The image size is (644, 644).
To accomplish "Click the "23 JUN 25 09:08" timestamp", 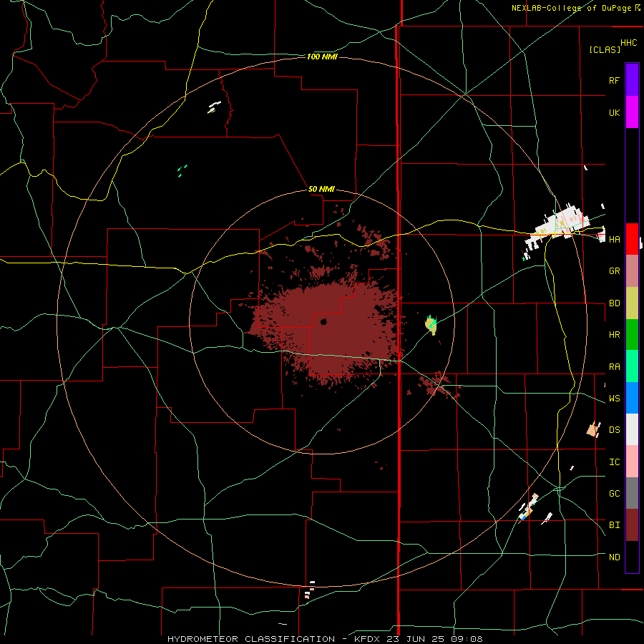I will 435,639.
